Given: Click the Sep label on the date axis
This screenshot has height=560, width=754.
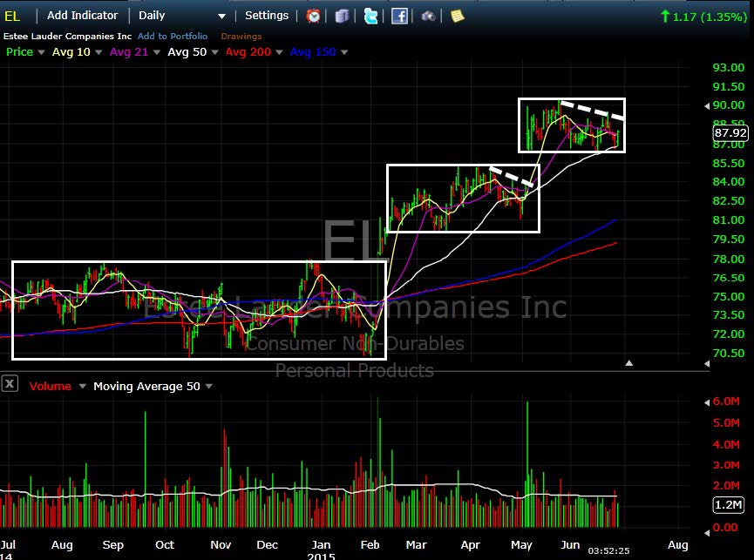Looking at the screenshot, I should click(x=113, y=545).
